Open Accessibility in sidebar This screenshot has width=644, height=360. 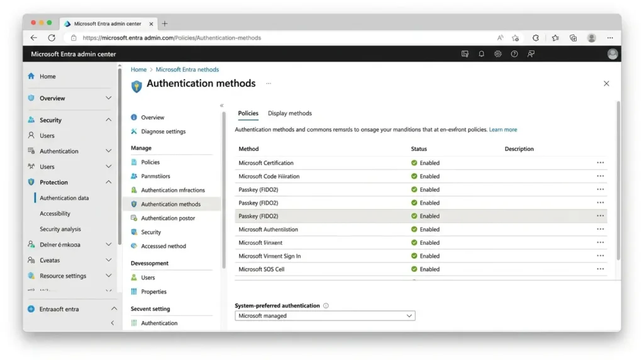[55, 214]
